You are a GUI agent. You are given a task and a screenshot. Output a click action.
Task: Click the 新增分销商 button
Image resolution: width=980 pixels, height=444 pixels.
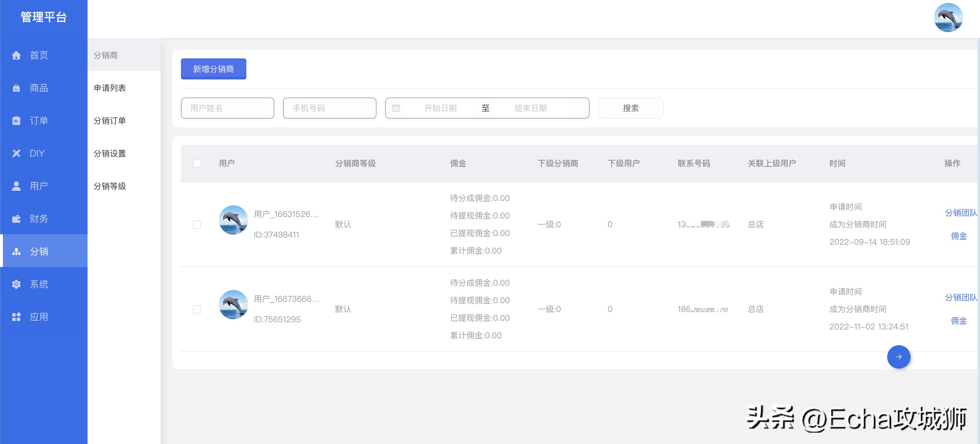(x=213, y=69)
